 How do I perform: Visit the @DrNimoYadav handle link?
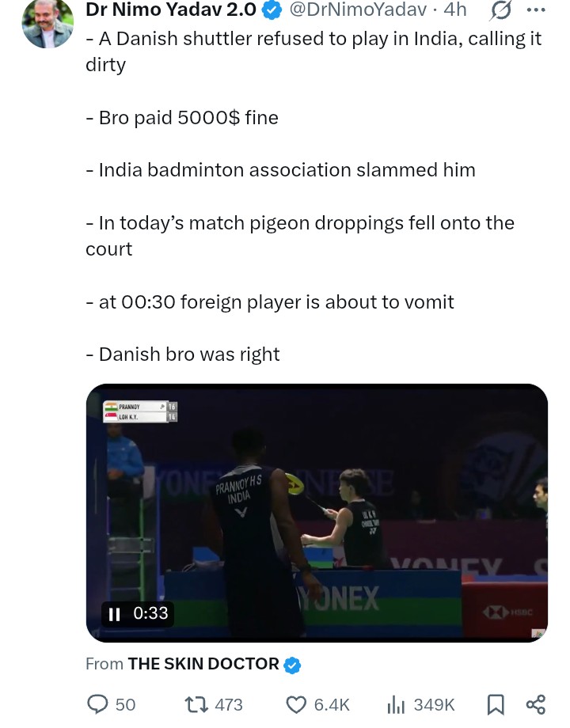(358, 9)
